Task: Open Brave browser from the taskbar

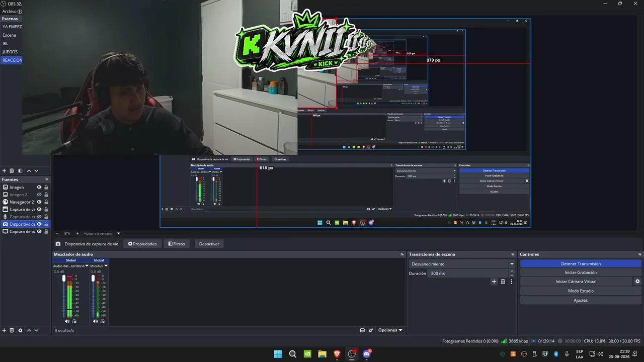Action: [337, 354]
